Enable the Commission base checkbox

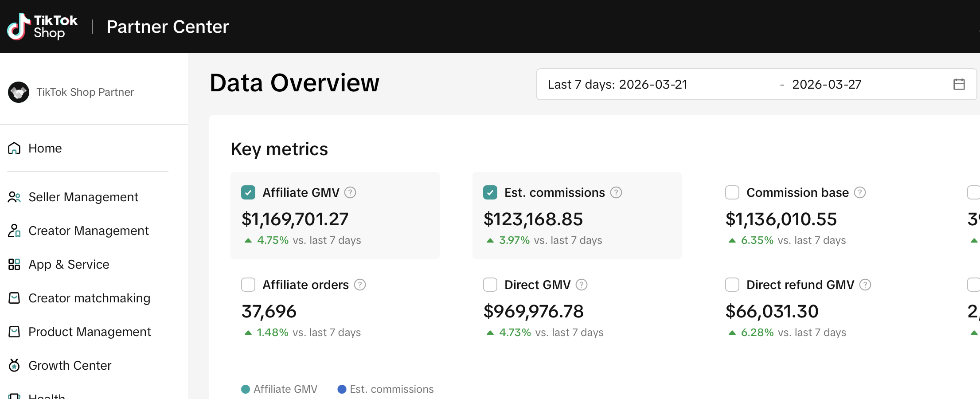click(732, 192)
